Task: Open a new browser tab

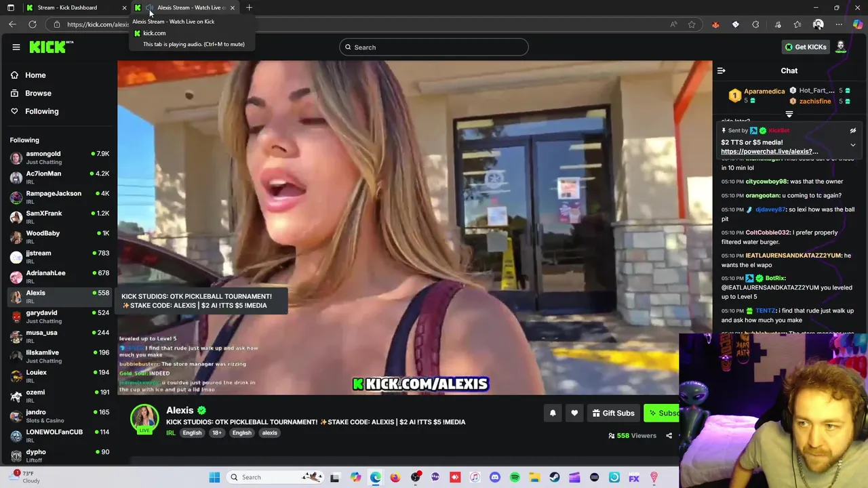Action: [249, 7]
